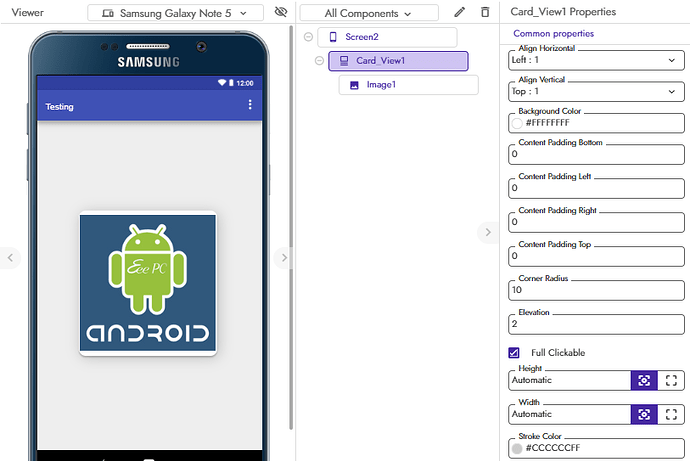Click the Content Padding Right field

(596, 222)
